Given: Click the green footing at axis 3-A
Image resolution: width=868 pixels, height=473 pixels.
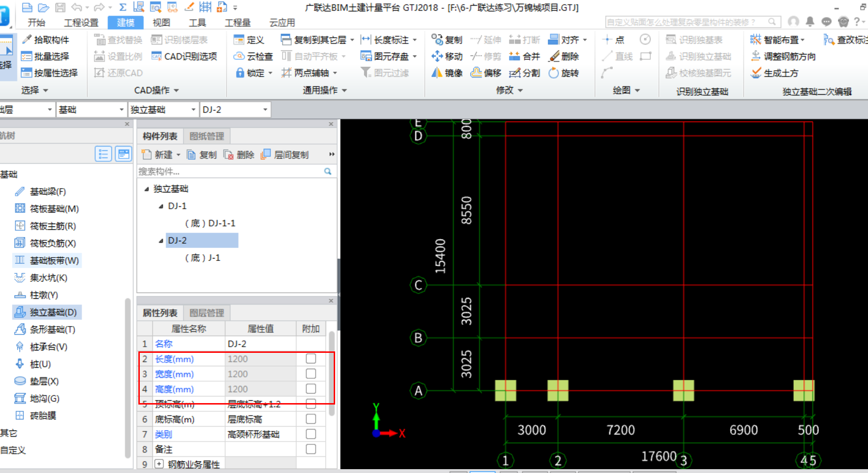Looking at the screenshot, I should click(683, 391).
